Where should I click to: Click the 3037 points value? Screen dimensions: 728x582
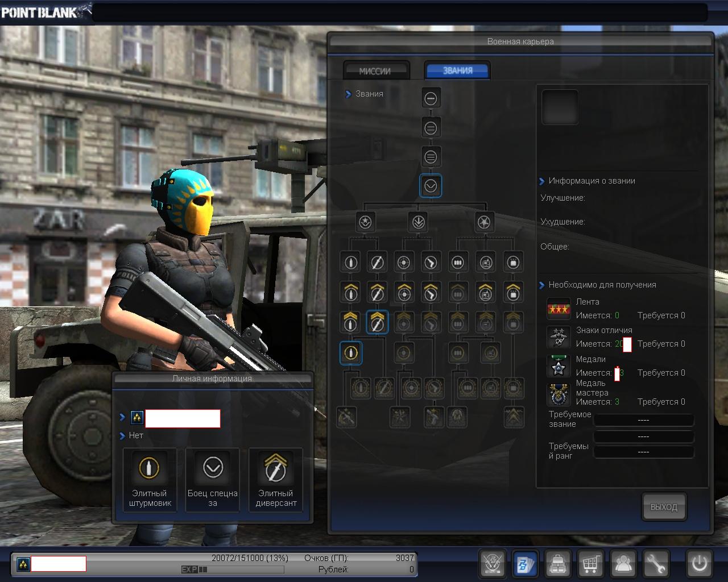(405, 558)
